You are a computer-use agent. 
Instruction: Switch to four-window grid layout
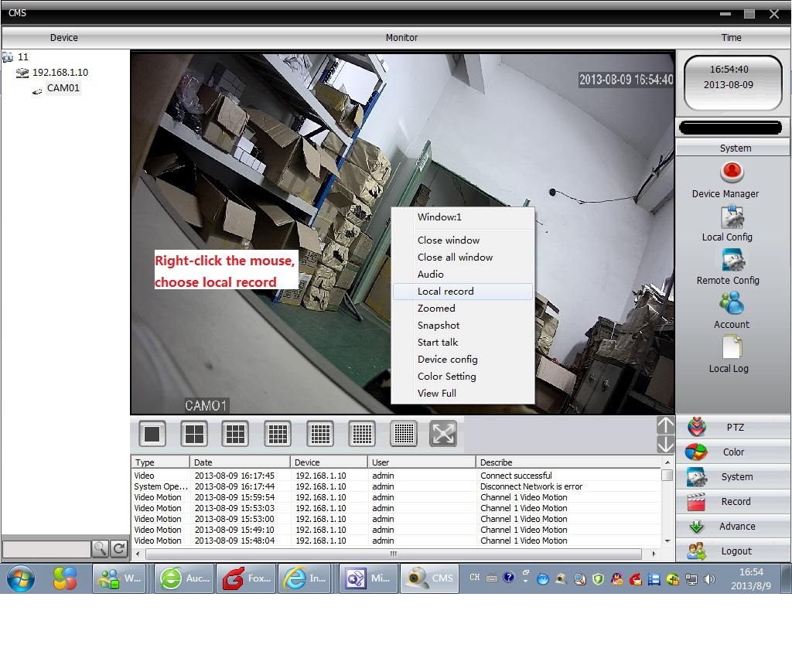tap(194, 434)
